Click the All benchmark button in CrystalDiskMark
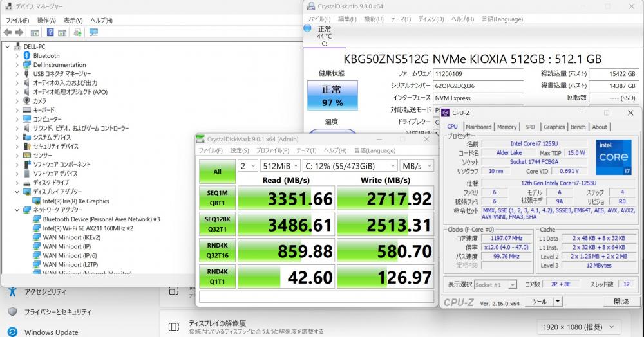 pos(217,171)
